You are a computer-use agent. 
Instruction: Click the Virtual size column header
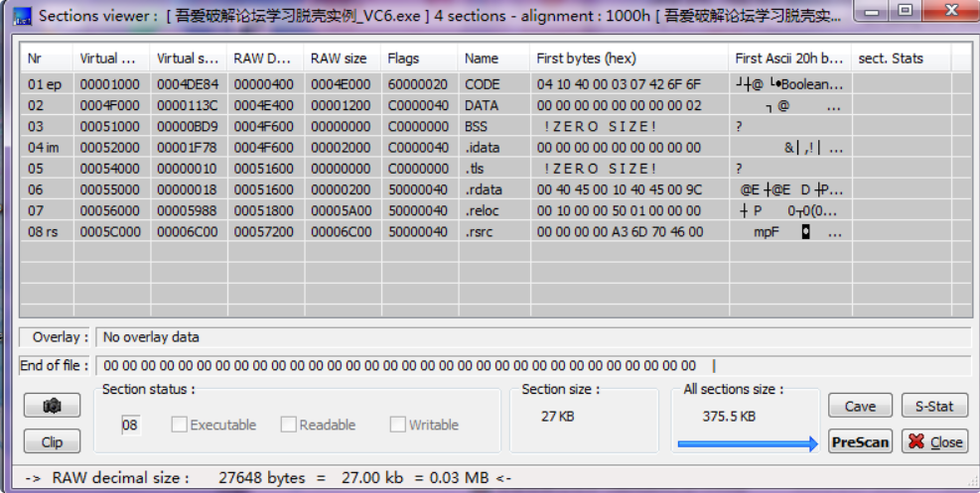pyautogui.click(x=188, y=59)
